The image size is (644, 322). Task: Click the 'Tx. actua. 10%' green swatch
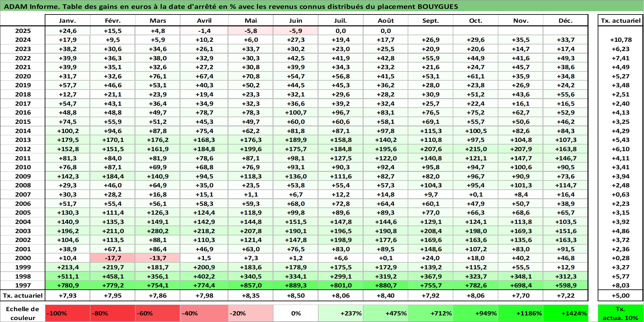pyautogui.click(x=620, y=313)
